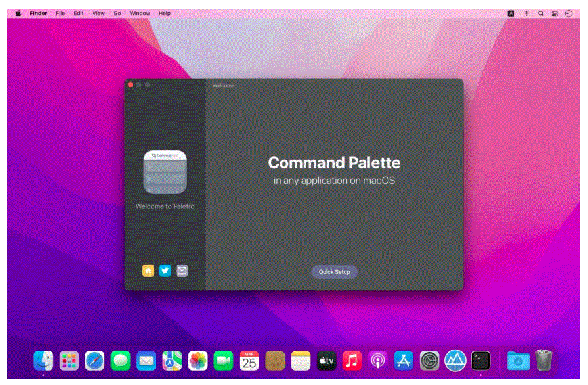Click the 'in any application on macOS' subtitle
588x385 pixels.
coord(334,181)
